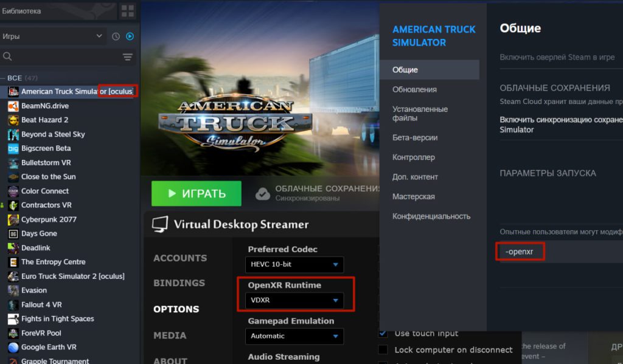This screenshot has height=364, width=623.
Task: Click the search magnifier in the library
Action: pos(9,57)
